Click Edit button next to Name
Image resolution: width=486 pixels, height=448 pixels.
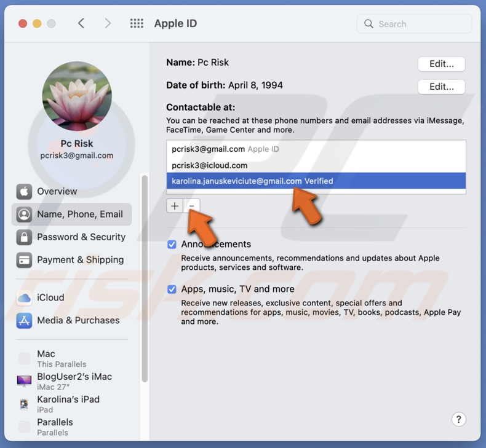(441, 64)
